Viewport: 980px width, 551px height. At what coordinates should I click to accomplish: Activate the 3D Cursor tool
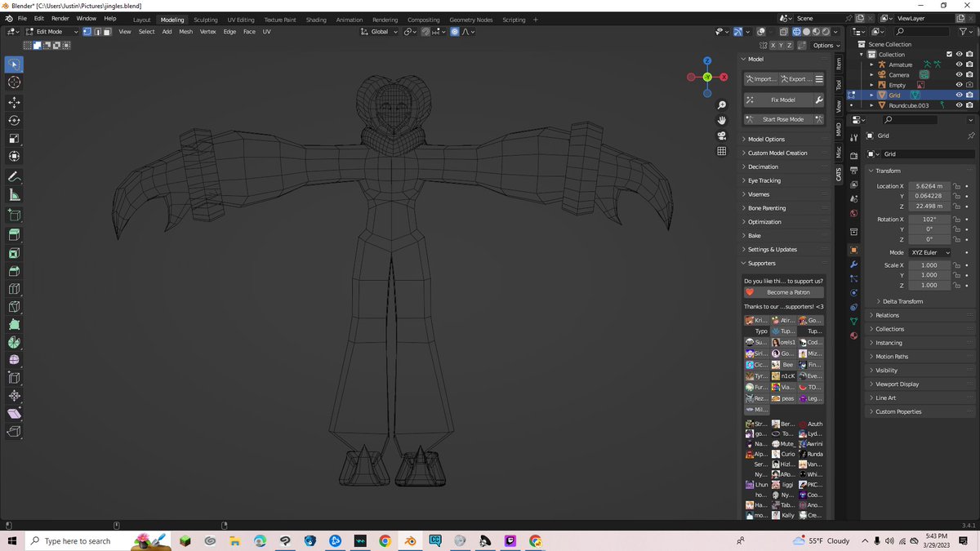click(x=14, y=82)
